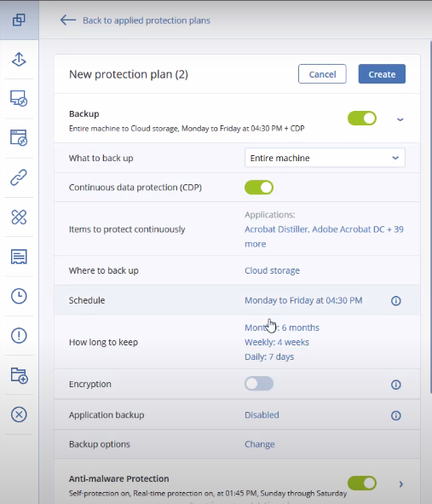This screenshot has width=432, height=504.
Task: Click the Cancel button
Action: [x=322, y=74]
